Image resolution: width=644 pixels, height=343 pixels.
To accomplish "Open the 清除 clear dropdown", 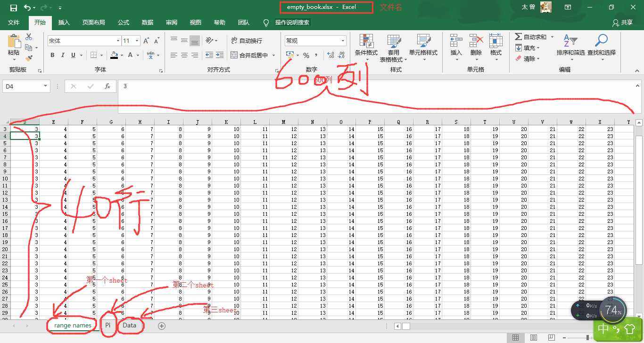I will (527, 58).
